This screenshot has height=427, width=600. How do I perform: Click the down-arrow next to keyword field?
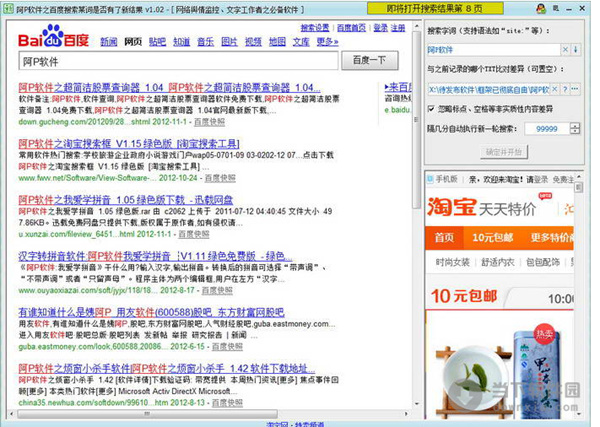point(576,49)
